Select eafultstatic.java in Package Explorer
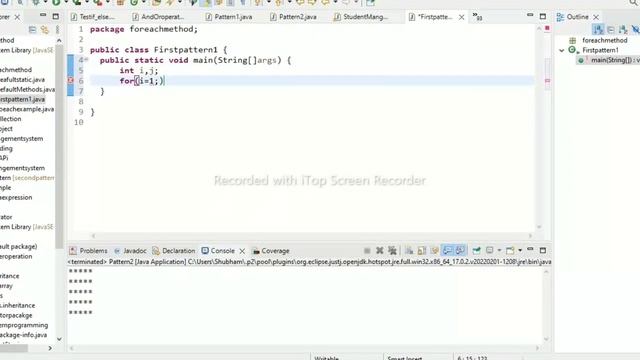Image resolution: width=640 pixels, height=360 pixels. (x=22, y=80)
